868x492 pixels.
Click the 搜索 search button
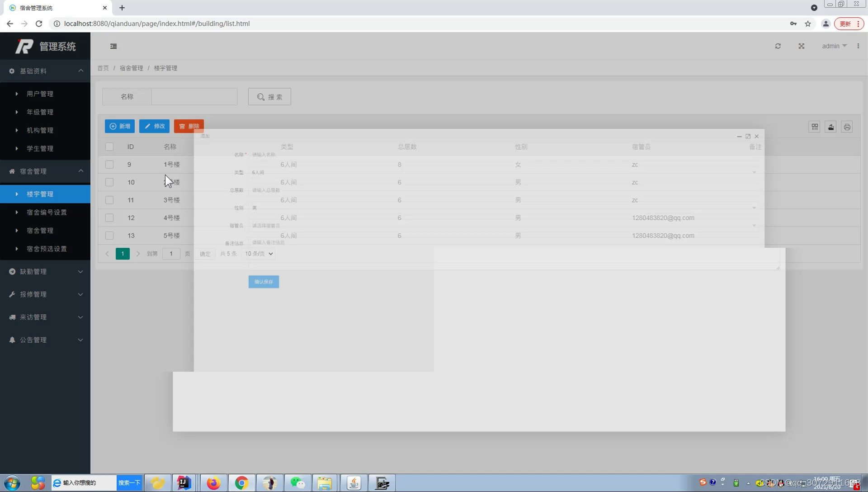click(269, 97)
